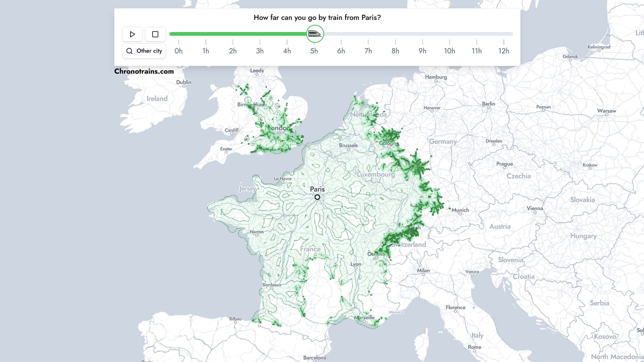
Task: Select the 0h tick label
Action: point(179,51)
